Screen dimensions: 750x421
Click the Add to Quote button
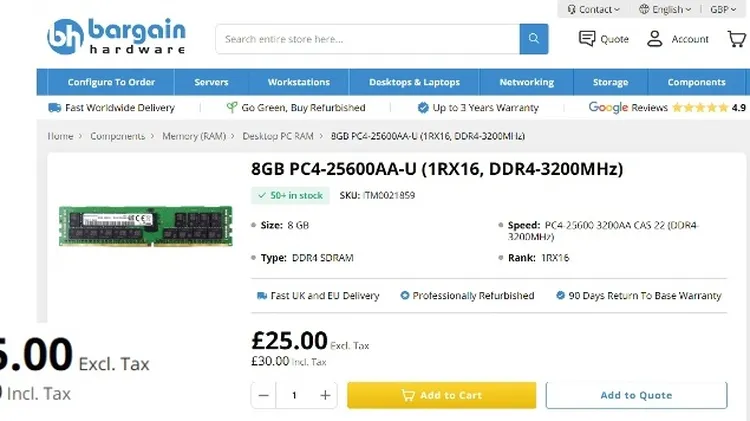(x=636, y=395)
